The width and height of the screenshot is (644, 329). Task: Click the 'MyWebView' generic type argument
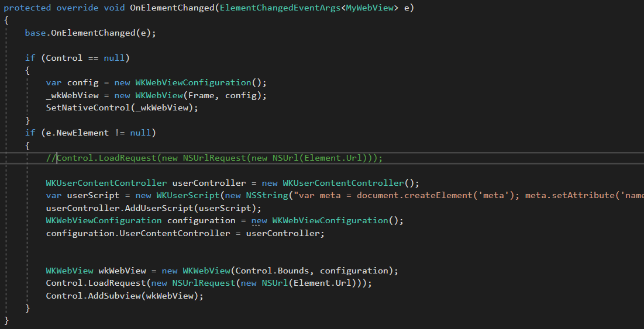click(369, 8)
